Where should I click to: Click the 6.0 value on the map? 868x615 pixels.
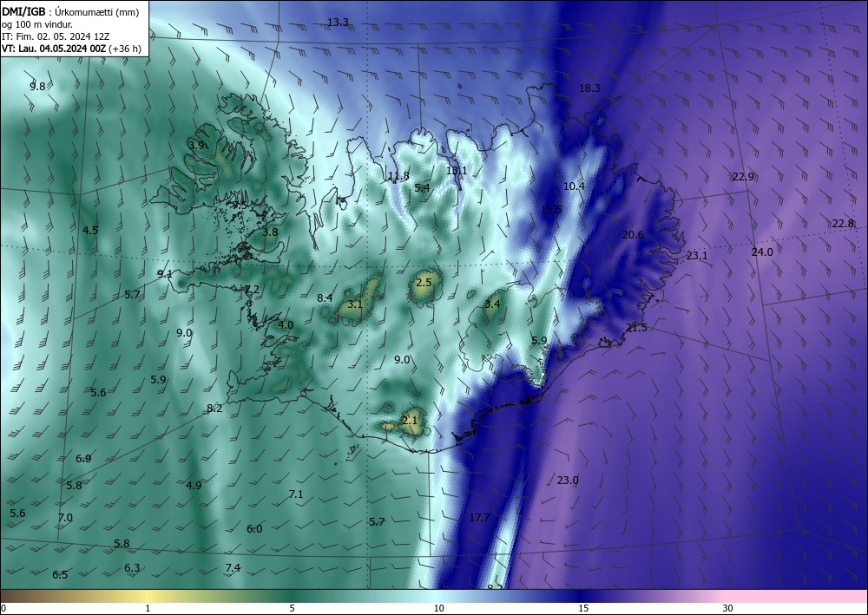tap(254, 529)
